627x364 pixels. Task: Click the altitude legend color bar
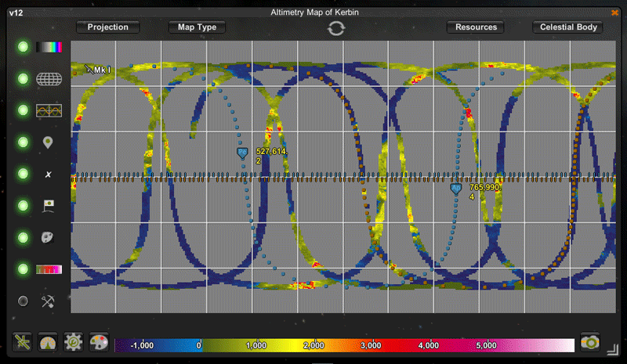pos(344,345)
